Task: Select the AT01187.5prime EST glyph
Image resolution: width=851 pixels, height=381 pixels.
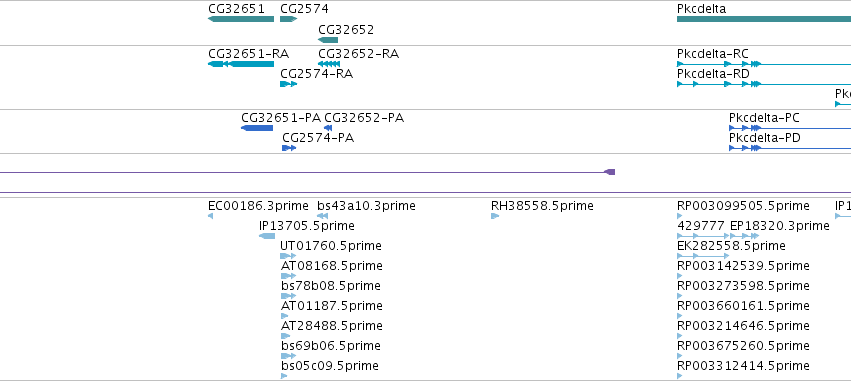Action: click(x=284, y=316)
